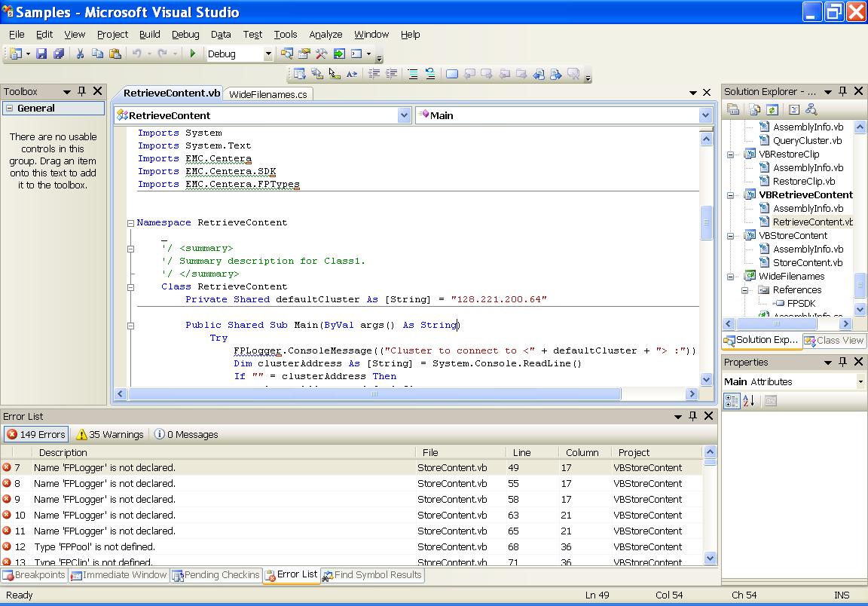Image resolution: width=868 pixels, height=606 pixels.
Task: Open the Toolbox hammer and wrench icon
Action: tap(321, 54)
